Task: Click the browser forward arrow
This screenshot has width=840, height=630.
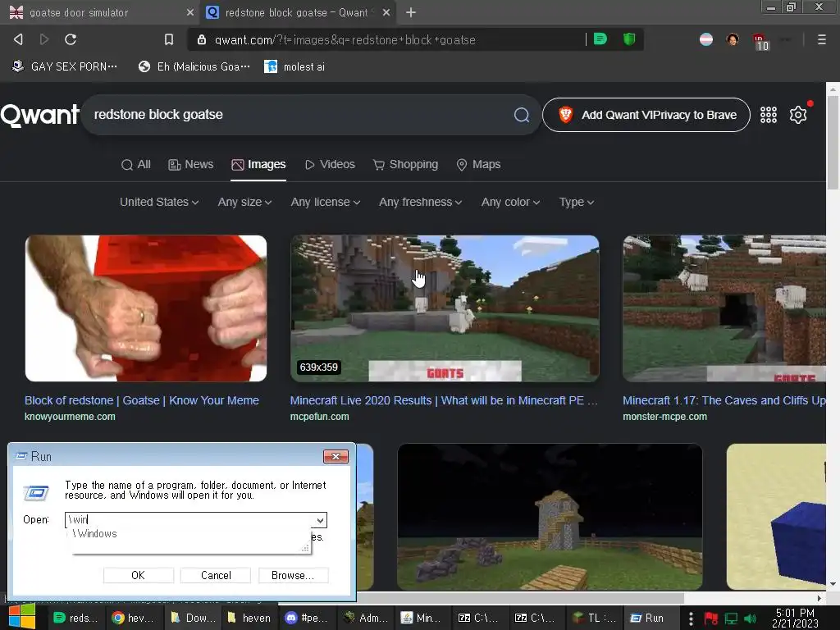Action: 44,39
